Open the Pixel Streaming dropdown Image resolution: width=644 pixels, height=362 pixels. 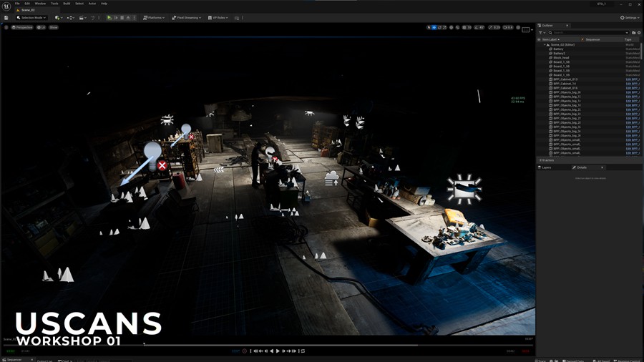(187, 18)
